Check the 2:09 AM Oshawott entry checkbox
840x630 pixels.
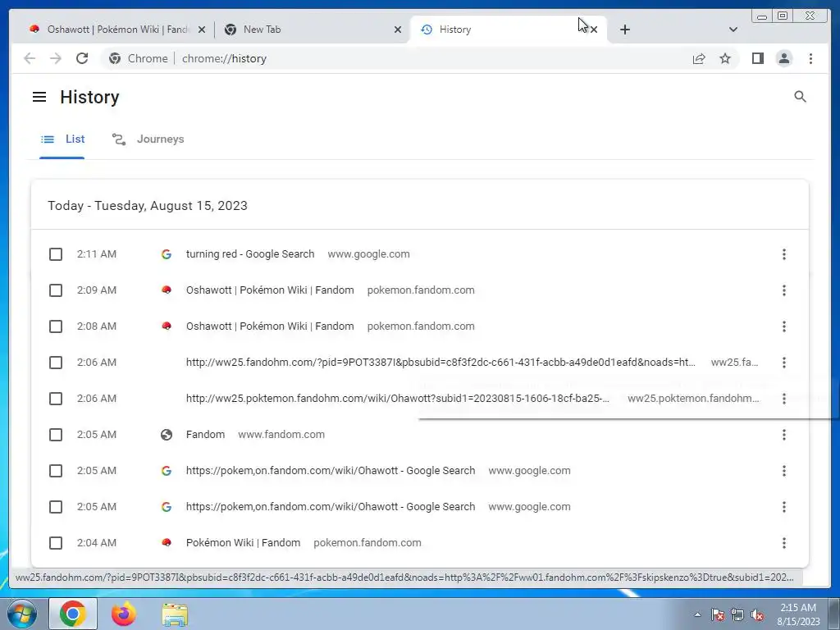coord(56,290)
